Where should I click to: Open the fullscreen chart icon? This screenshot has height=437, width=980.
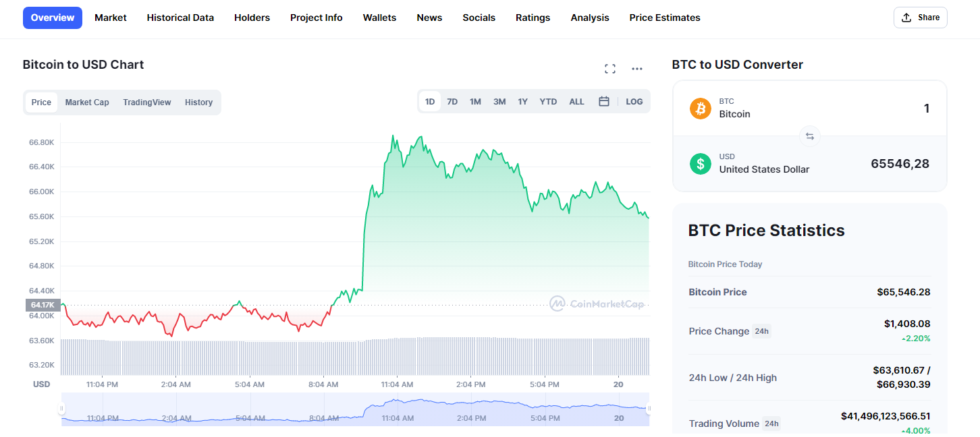(x=610, y=69)
